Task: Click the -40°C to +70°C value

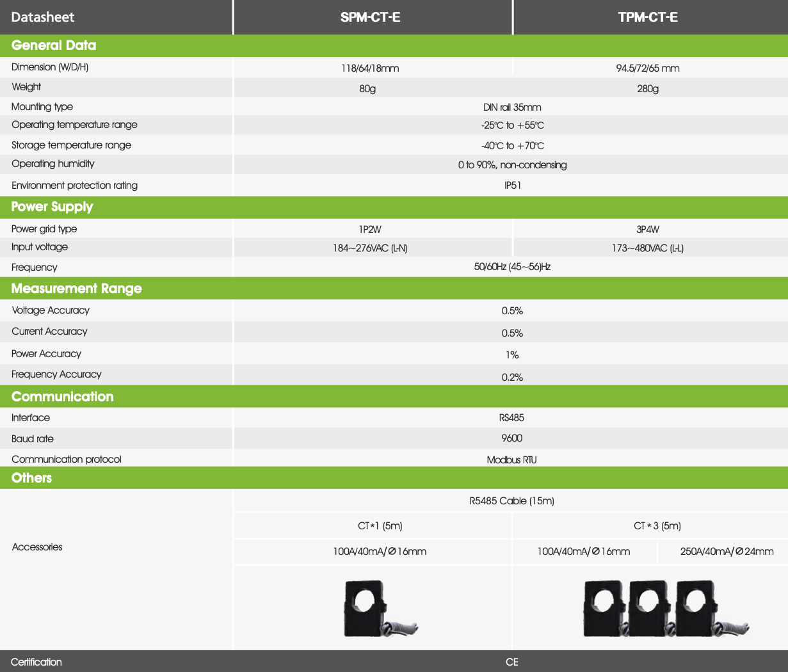Action: coord(512,146)
